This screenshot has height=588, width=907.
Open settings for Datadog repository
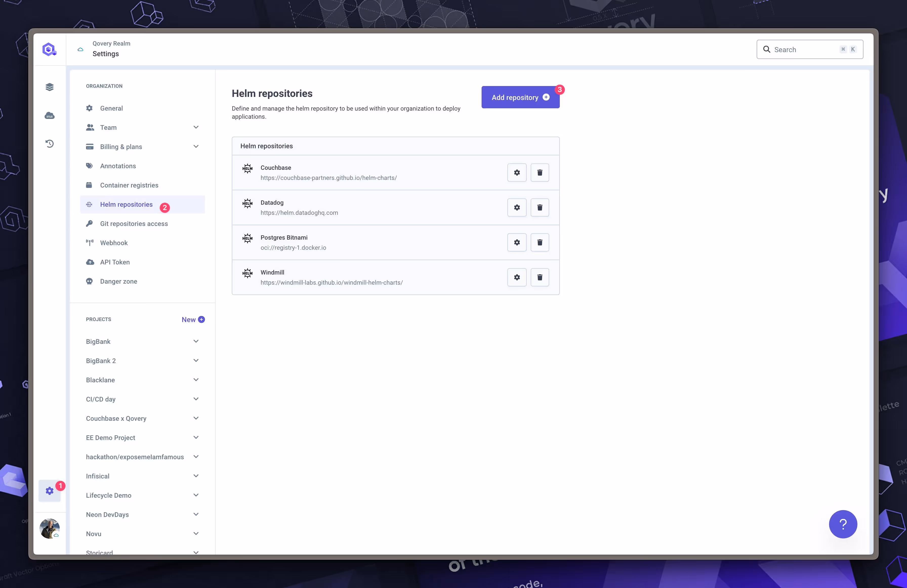pyautogui.click(x=517, y=208)
